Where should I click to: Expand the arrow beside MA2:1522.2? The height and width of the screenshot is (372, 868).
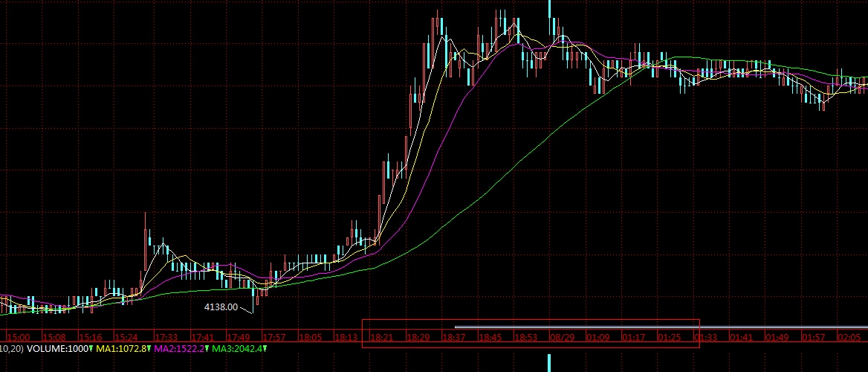pyautogui.click(x=207, y=349)
